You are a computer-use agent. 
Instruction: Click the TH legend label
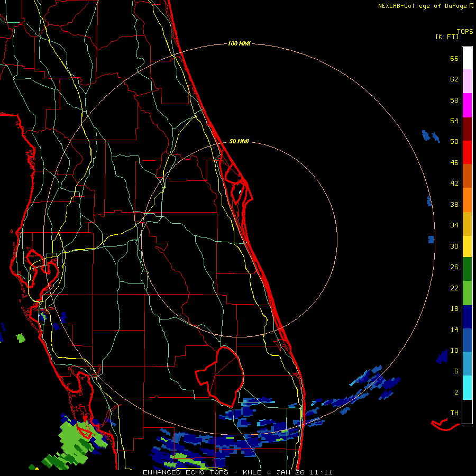click(454, 413)
